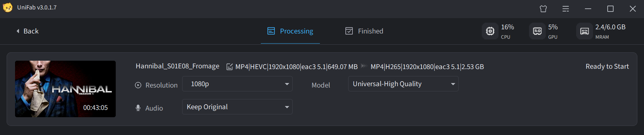
Task: Open the hamburger main menu
Action: coord(566,9)
